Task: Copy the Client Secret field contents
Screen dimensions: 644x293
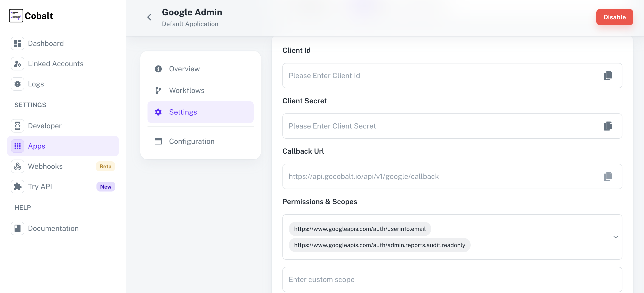Action: [608, 126]
